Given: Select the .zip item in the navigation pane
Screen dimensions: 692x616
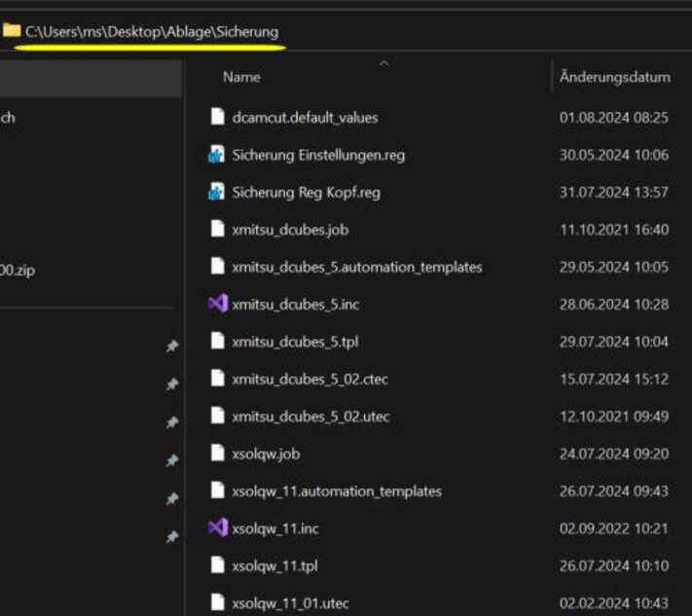Looking at the screenshot, I should (18, 271).
